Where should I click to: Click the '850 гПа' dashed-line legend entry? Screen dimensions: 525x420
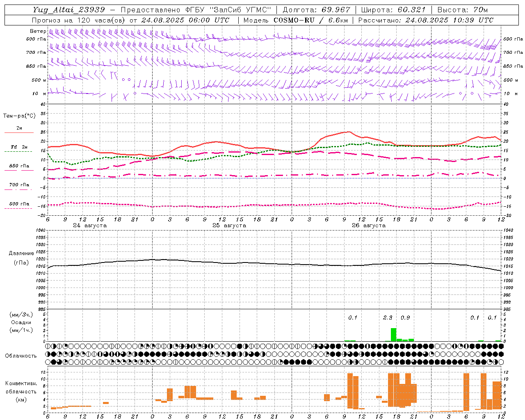point(19,166)
